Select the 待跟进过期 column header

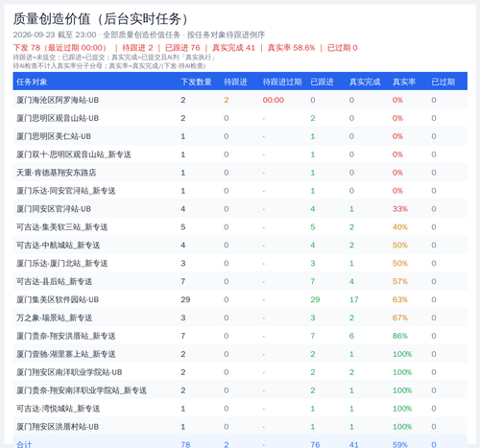[x=282, y=82]
